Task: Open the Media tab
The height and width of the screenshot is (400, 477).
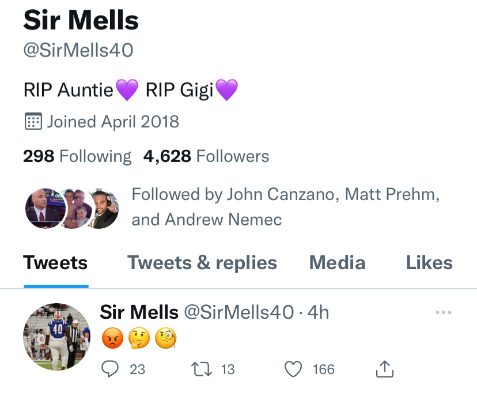Action: coord(337,263)
